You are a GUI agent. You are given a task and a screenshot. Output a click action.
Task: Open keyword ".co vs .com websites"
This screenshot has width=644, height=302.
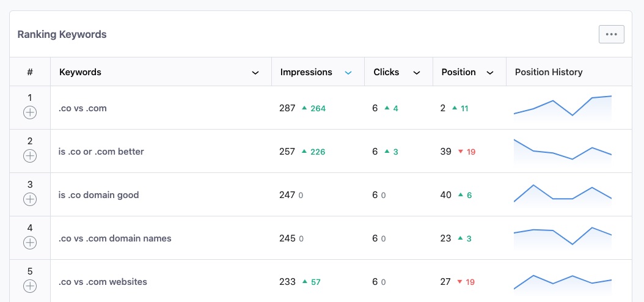[103, 282]
